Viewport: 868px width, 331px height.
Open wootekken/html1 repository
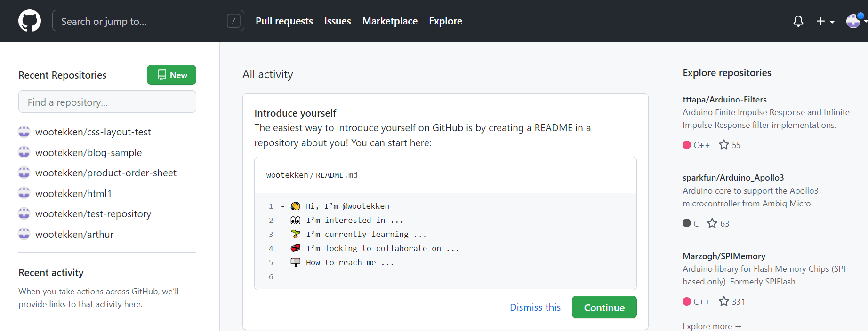[73, 194]
